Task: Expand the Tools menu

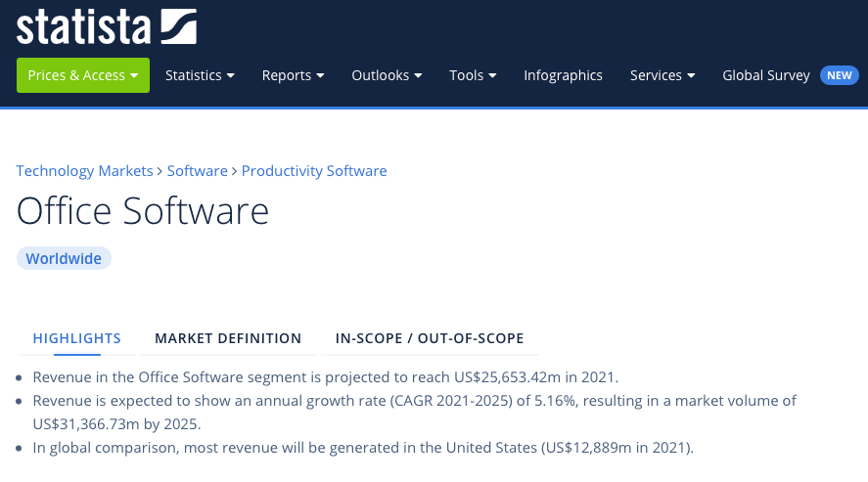Action: pyautogui.click(x=473, y=75)
